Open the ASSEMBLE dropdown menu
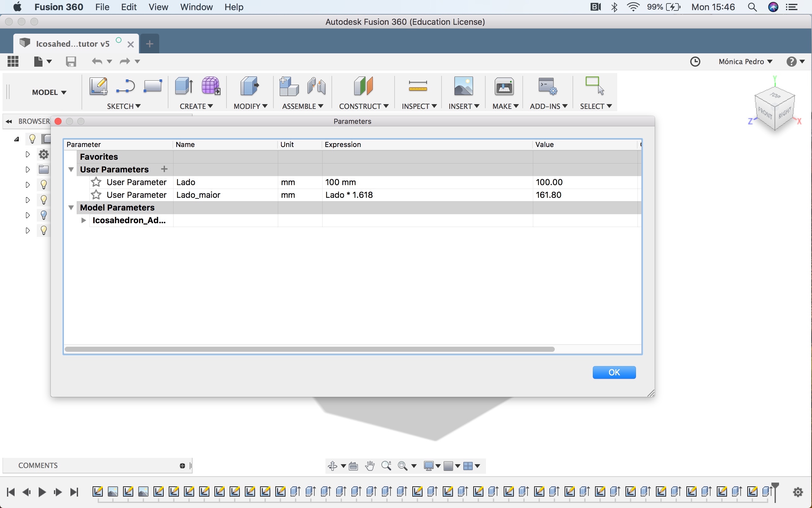 point(303,106)
